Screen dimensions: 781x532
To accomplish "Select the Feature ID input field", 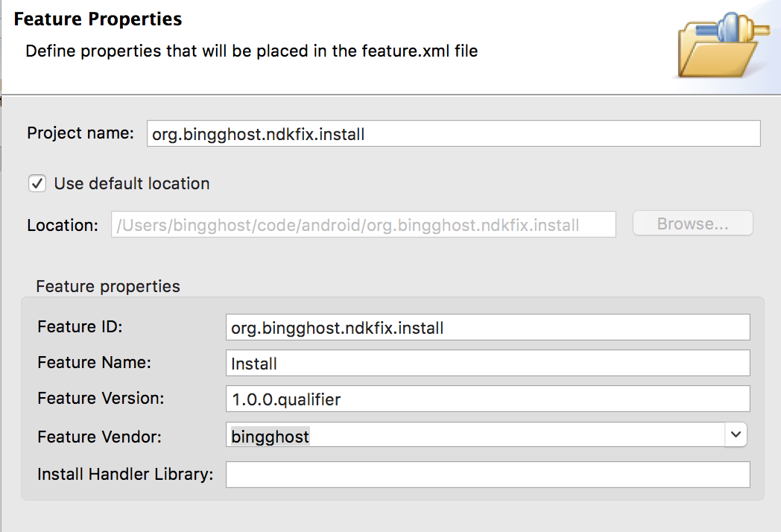I will point(487,327).
